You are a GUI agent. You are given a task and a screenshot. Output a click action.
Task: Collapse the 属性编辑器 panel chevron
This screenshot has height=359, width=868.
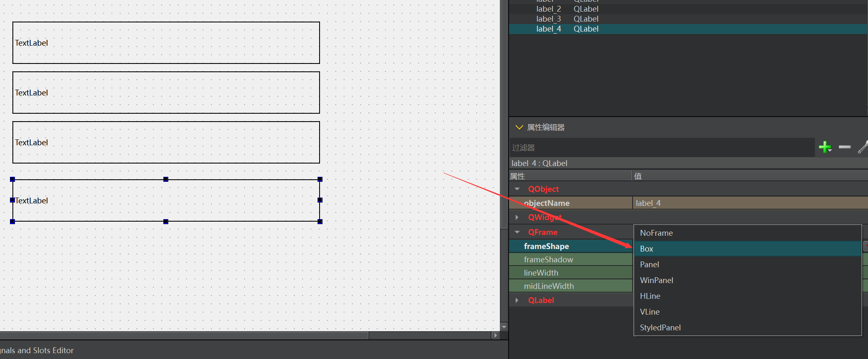519,127
